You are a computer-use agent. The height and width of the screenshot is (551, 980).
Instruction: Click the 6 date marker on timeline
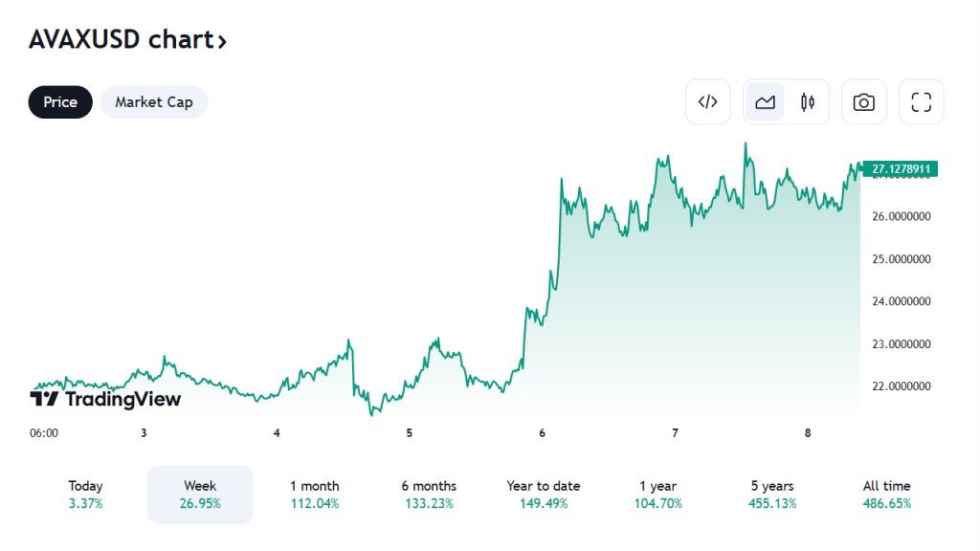tap(542, 432)
